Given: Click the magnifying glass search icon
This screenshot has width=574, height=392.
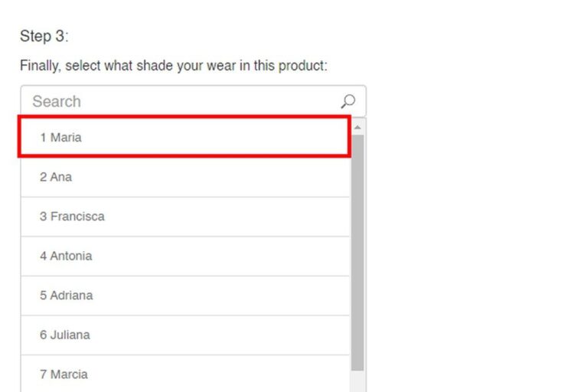Looking at the screenshot, I should (348, 101).
